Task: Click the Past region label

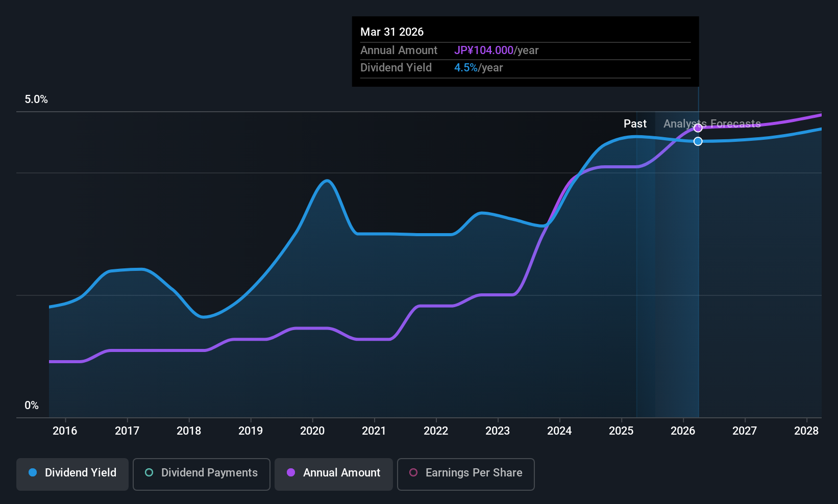Action: click(635, 123)
